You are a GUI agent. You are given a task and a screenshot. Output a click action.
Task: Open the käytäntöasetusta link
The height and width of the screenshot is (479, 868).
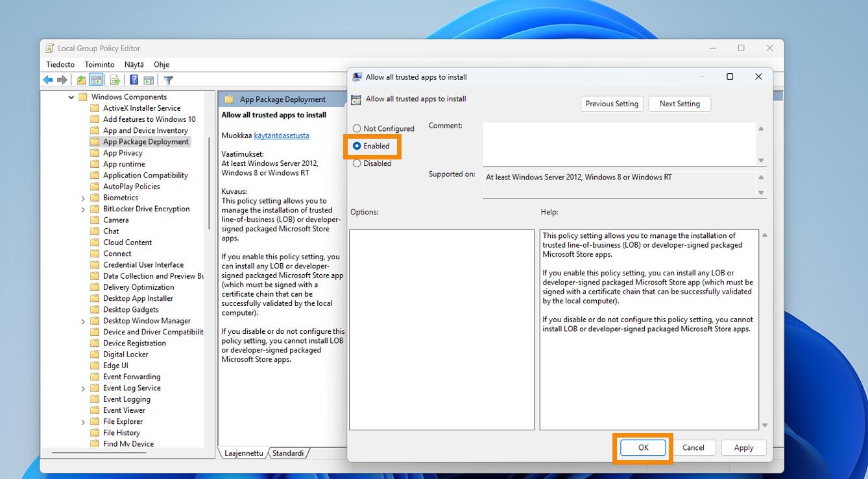click(282, 135)
